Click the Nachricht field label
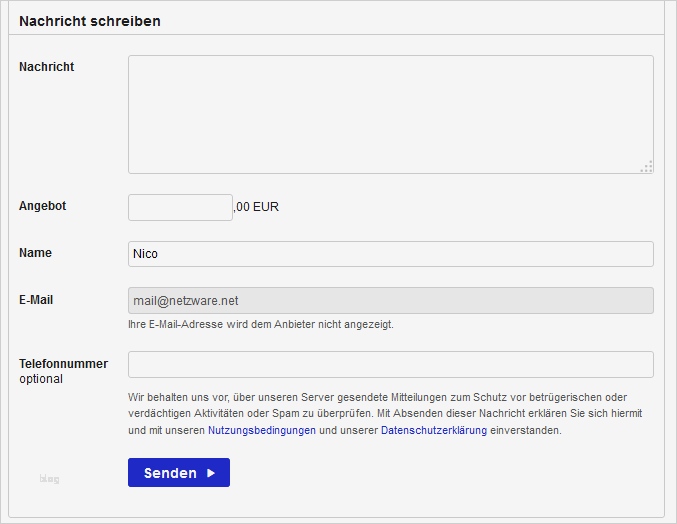This screenshot has height=524, width=677. tap(47, 67)
